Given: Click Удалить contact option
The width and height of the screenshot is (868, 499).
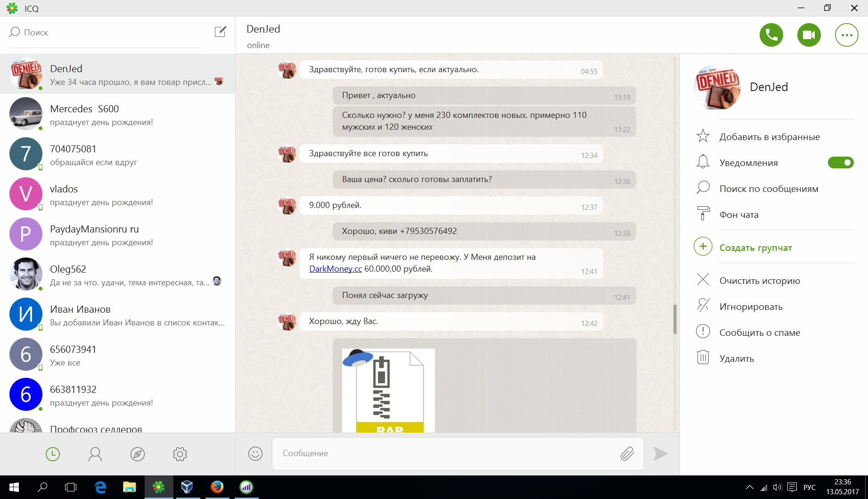Looking at the screenshot, I should point(737,358).
